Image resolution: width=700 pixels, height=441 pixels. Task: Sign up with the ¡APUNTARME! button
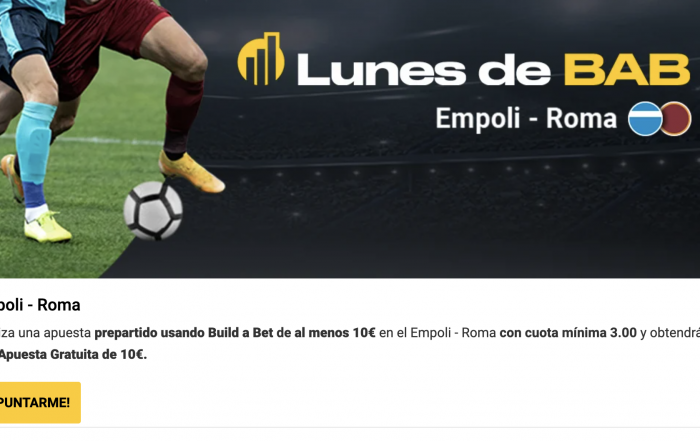39,402
